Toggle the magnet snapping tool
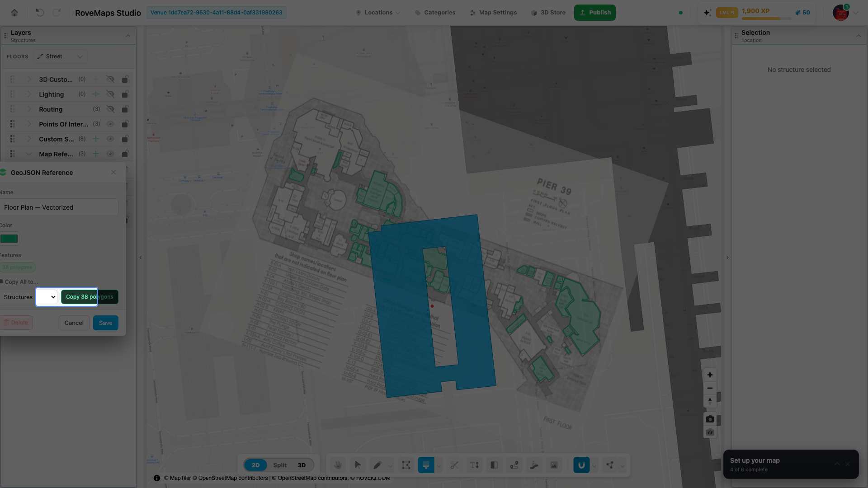The width and height of the screenshot is (868, 488). point(581,465)
